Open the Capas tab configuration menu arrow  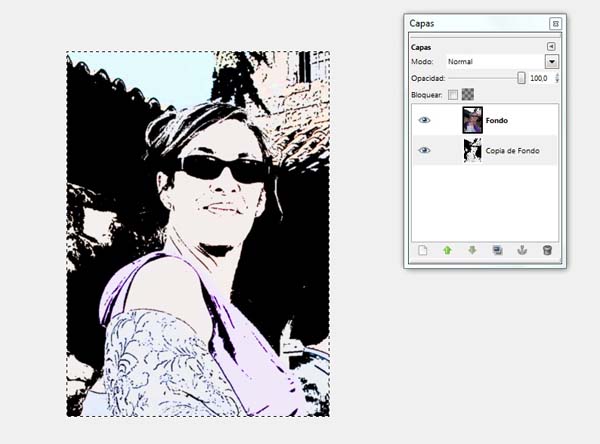[x=551, y=46]
